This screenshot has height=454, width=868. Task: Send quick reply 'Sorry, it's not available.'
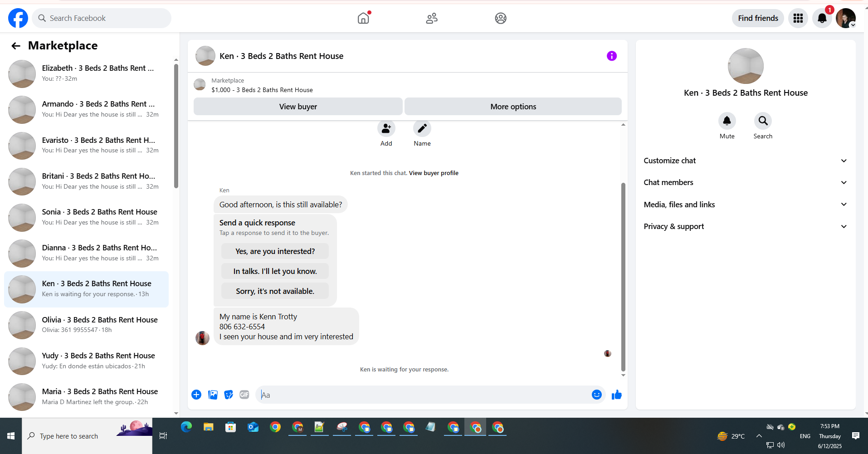click(x=275, y=291)
